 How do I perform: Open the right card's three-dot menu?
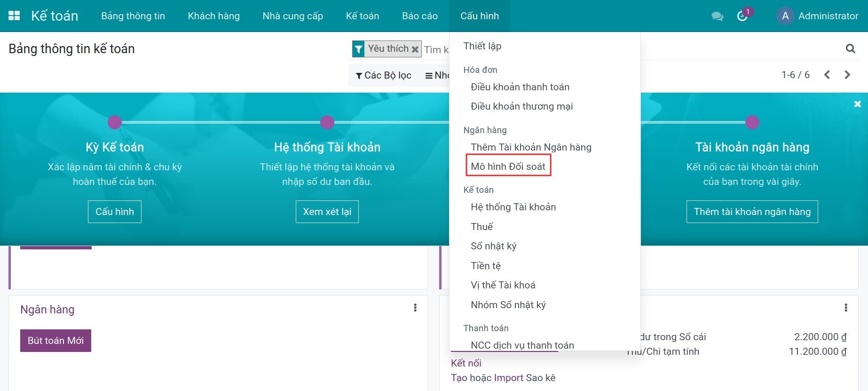[846, 308]
